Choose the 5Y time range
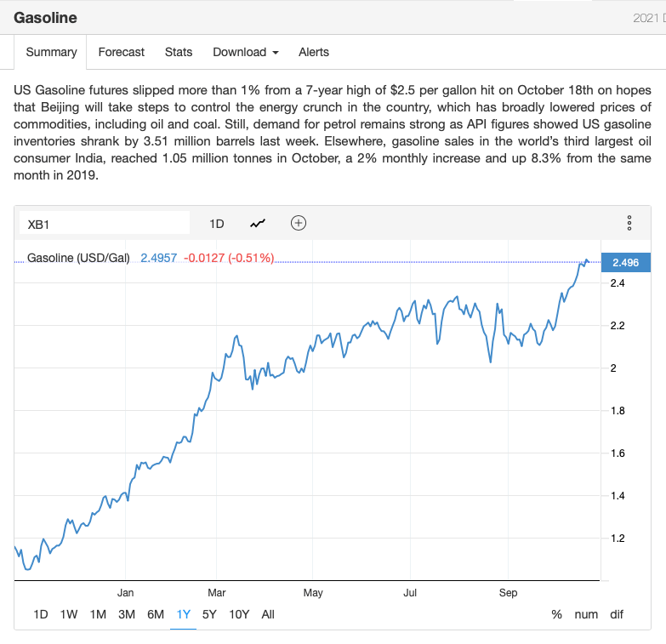This screenshot has width=666, height=644. [209, 614]
